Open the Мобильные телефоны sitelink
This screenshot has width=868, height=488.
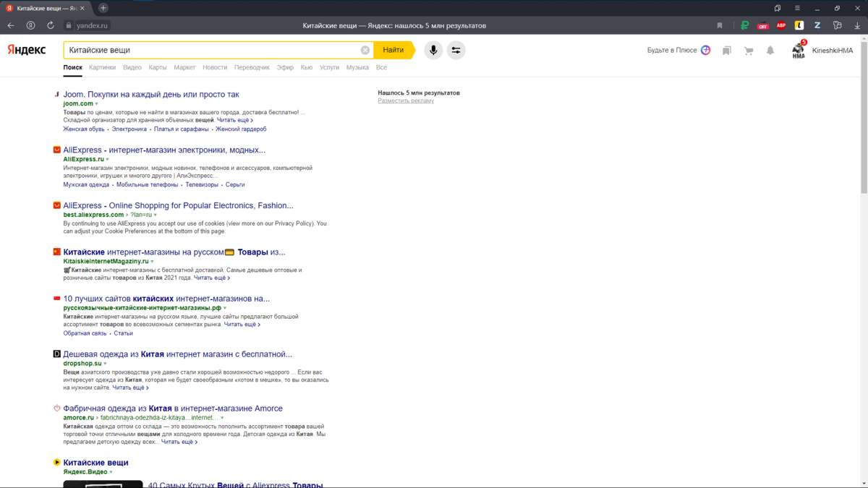click(x=147, y=184)
